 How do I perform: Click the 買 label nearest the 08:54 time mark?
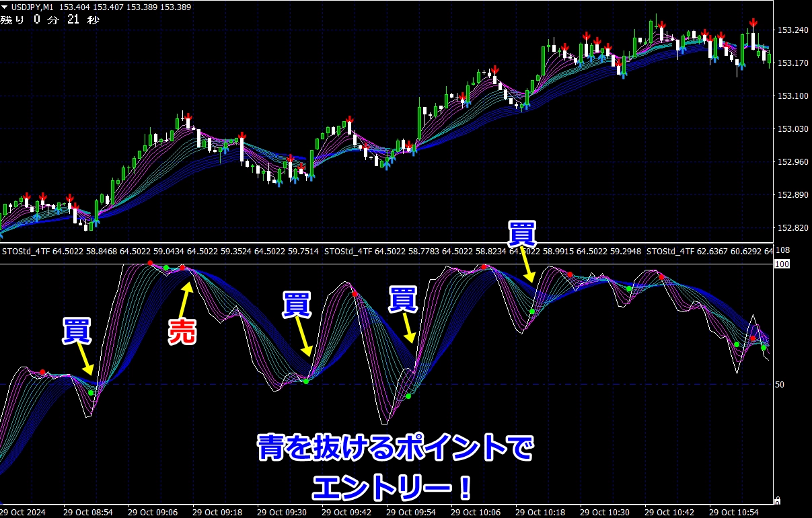coord(78,332)
